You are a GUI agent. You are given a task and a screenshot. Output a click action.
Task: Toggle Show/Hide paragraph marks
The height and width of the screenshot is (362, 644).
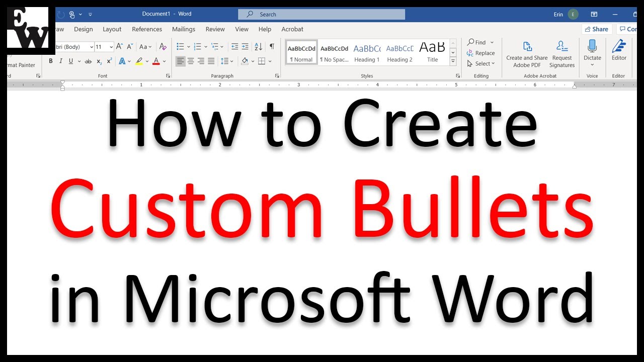272,46
